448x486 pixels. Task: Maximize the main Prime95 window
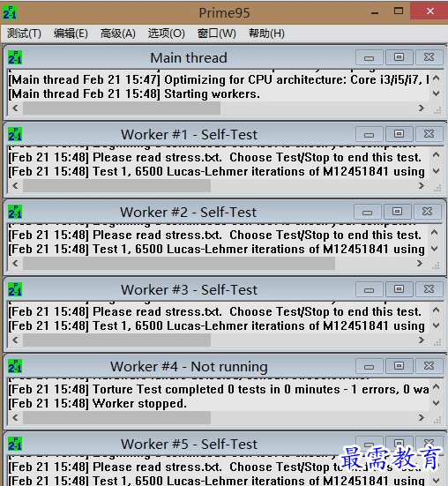pyautogui.click(x=399, y=11)
